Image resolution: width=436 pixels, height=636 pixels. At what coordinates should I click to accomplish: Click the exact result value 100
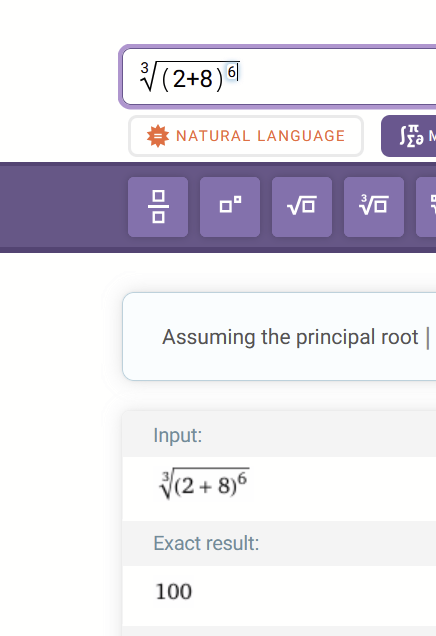pyautogui.click(x=174, y=592)
